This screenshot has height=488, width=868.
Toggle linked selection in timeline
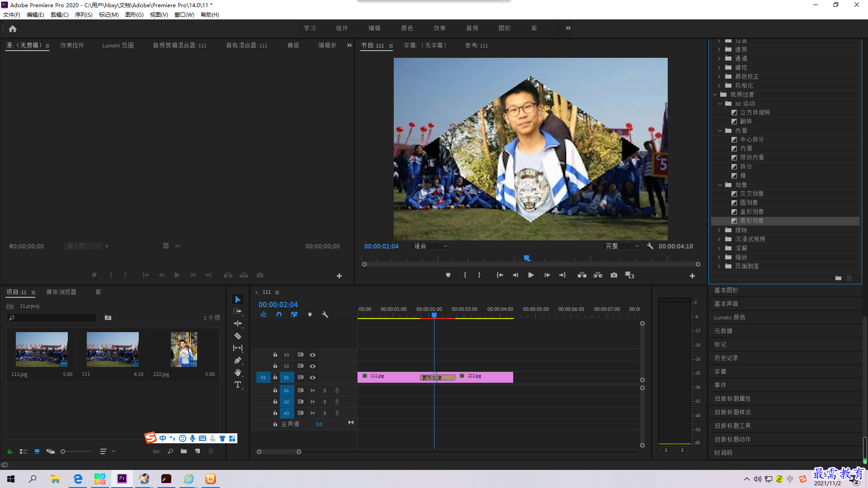[x=294, y=314]
